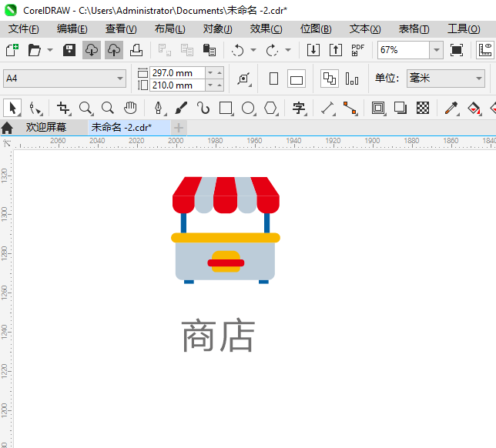
Task: Select the Rectangle tool
Action: click(x=226, y=108)
